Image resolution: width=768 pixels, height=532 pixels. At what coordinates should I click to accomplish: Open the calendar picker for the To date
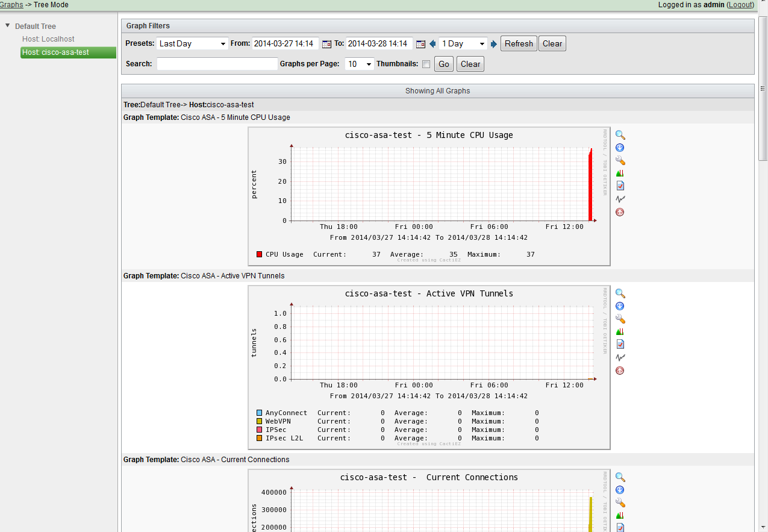tap(420, 44)
